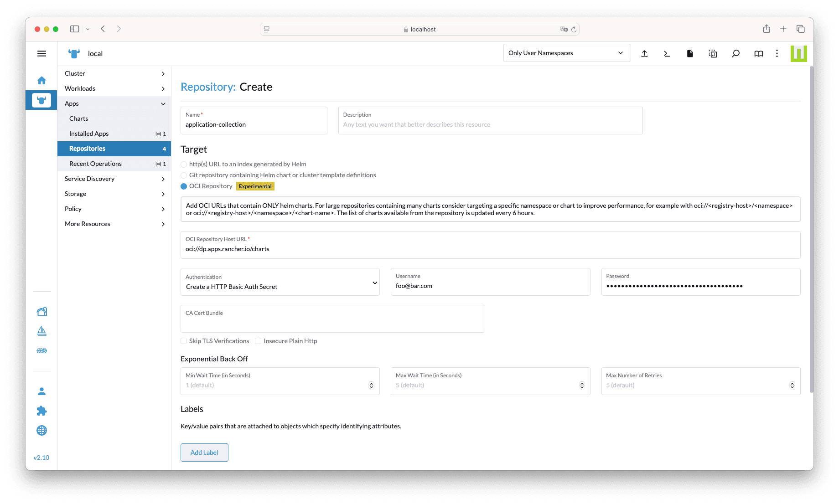
Task: Enable Skip TLS Verifications
Action: [x=184, y=341]
